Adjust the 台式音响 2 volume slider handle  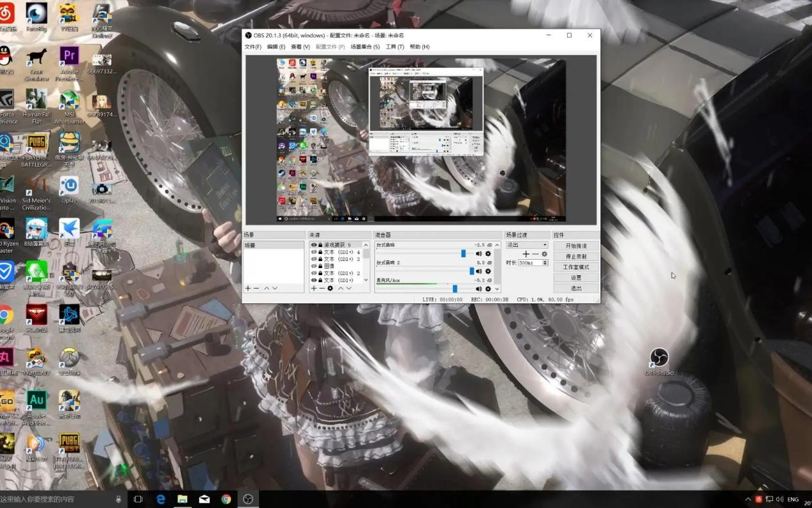click(472, 271)
